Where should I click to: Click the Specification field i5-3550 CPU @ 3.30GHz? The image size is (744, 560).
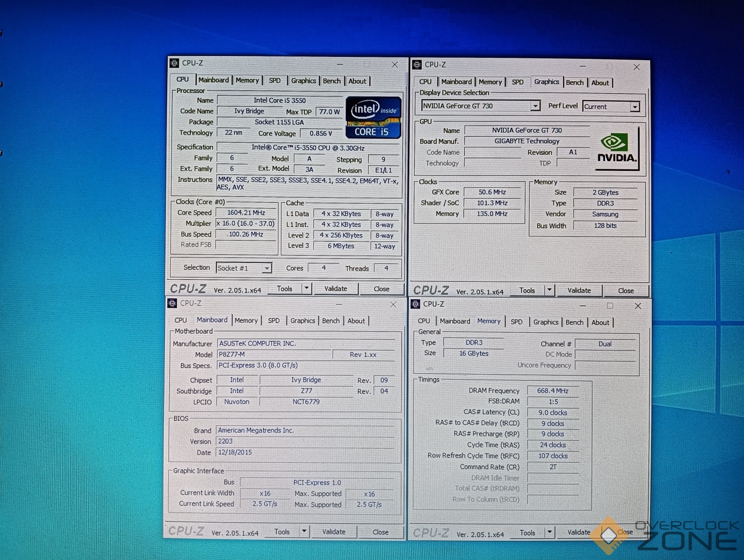[308, 147]
